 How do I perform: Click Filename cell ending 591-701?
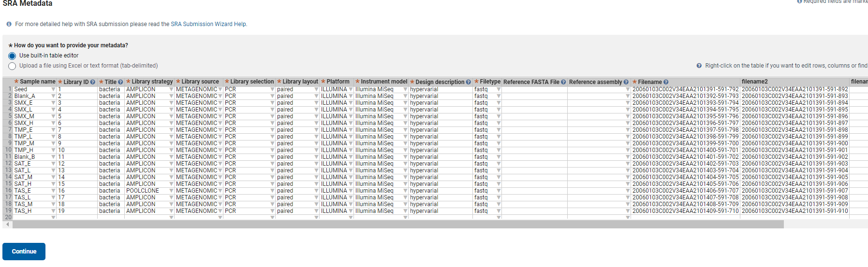click(x=686, y=150)
